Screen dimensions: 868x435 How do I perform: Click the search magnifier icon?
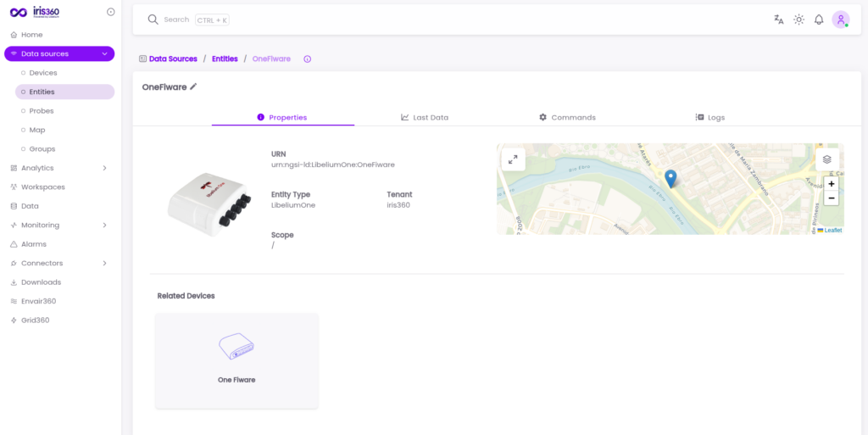click(153, 20)
